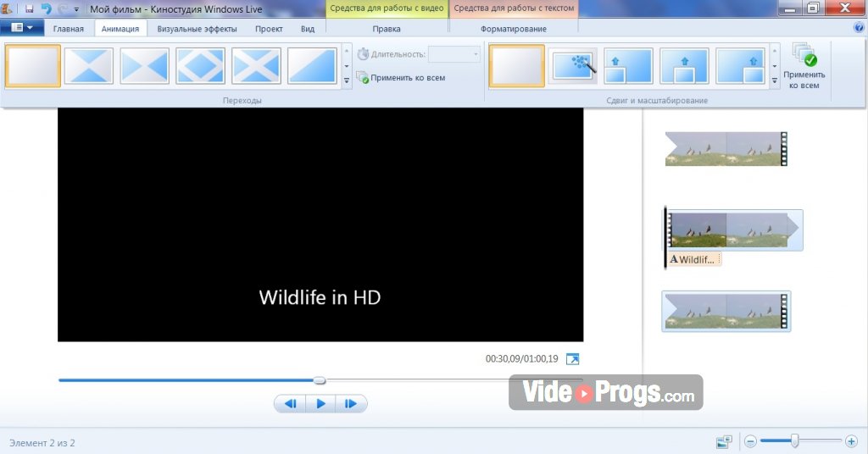The height and width of the screenshot is (454, 868).
Task: Change thumbnail size icon in status bar
Action: (724, 441)
